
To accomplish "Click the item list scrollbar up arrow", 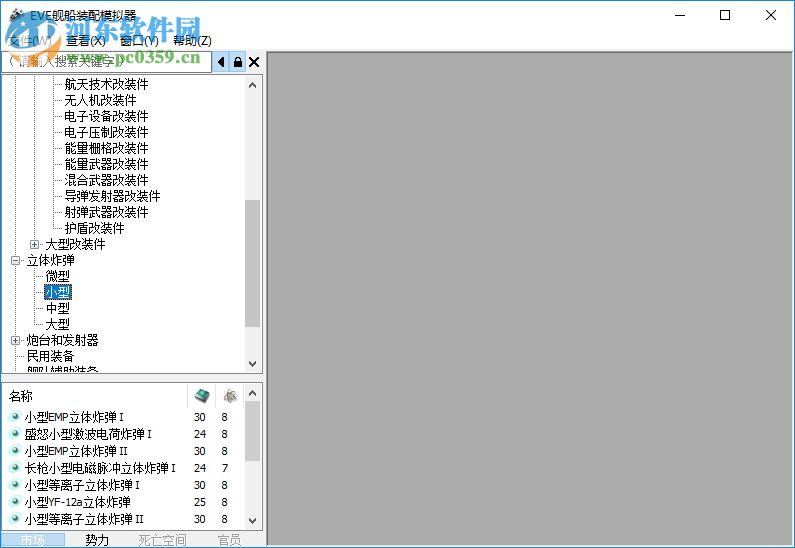I will pos(252,393).
